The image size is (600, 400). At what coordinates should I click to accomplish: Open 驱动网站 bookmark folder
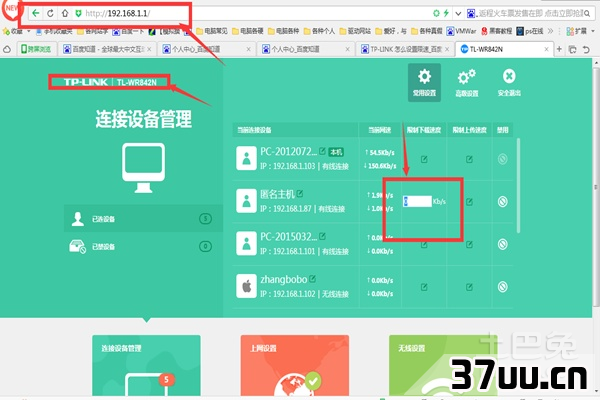coord(355,31)
